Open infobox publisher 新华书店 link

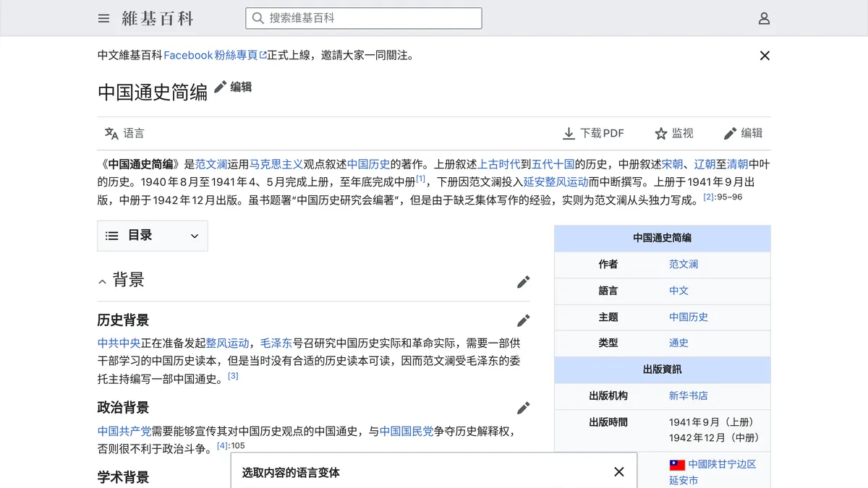click(x=689, y=395)
